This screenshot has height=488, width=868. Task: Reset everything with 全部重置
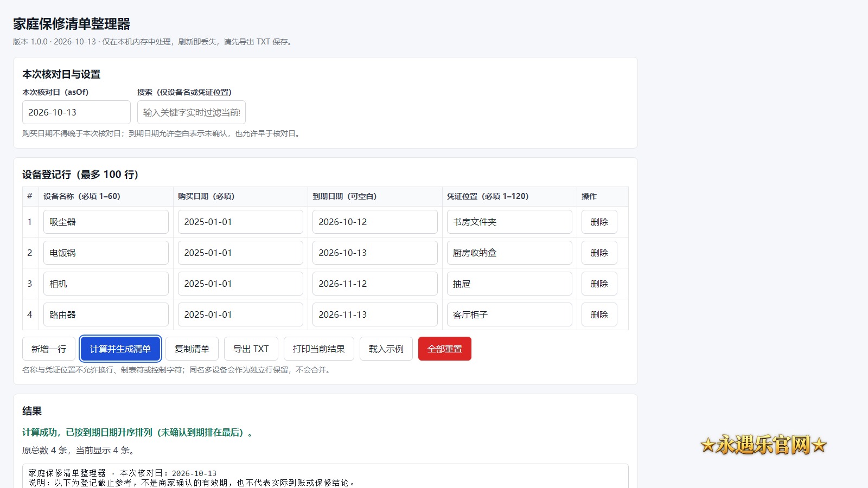click(445, 349)
